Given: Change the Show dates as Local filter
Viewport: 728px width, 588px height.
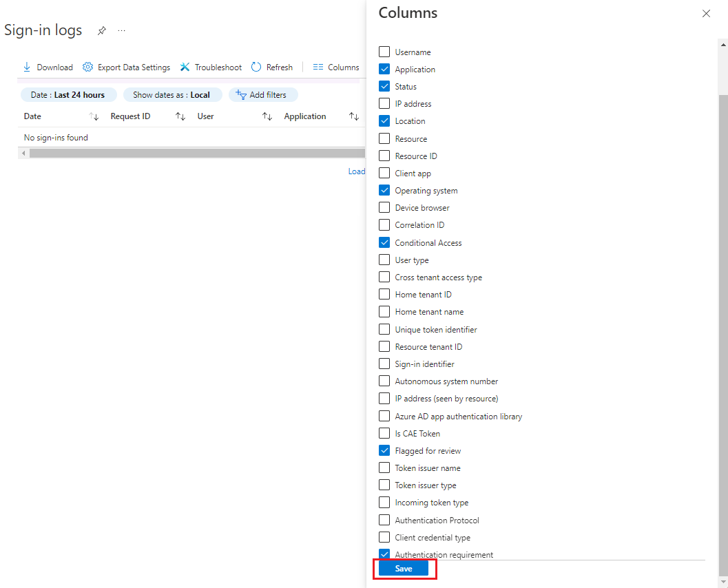Looking at the screenshot, I should 172,95.
